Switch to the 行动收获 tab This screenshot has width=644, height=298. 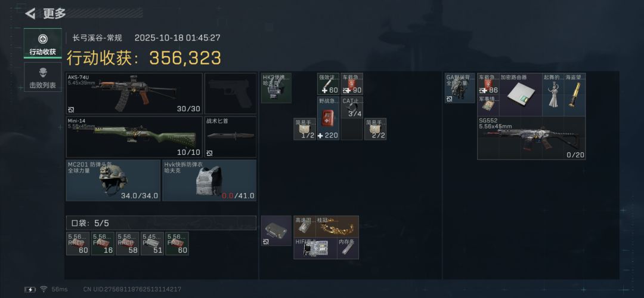[43, 43]
